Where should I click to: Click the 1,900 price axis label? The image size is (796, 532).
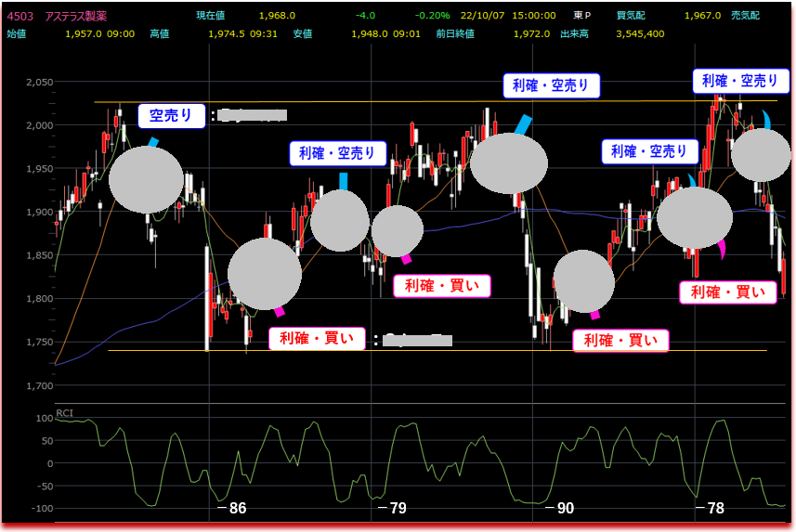[40, 213]
